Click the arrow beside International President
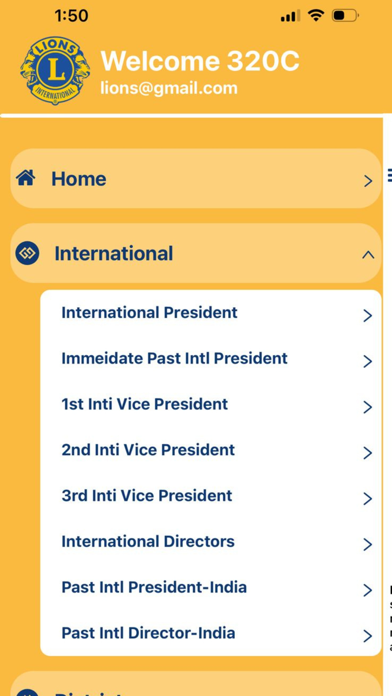Screen dimensions: 392x696 coord(367,316)
